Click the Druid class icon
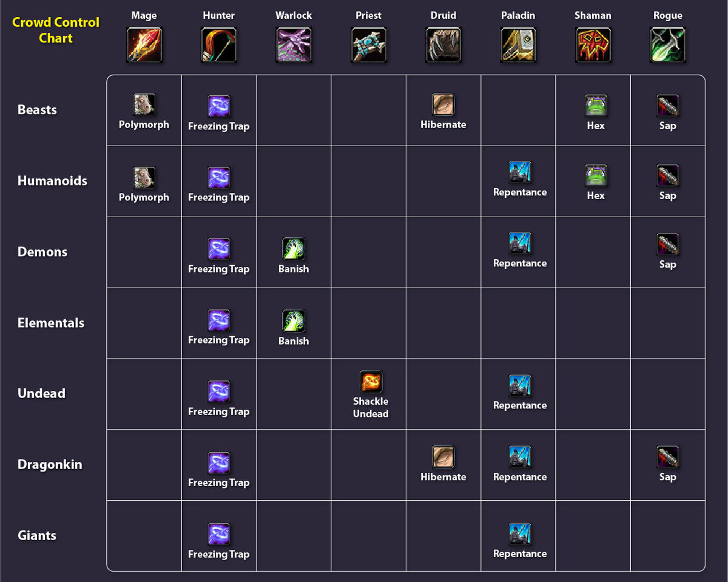The image size is (728, 582). click(x=443, y=44)
